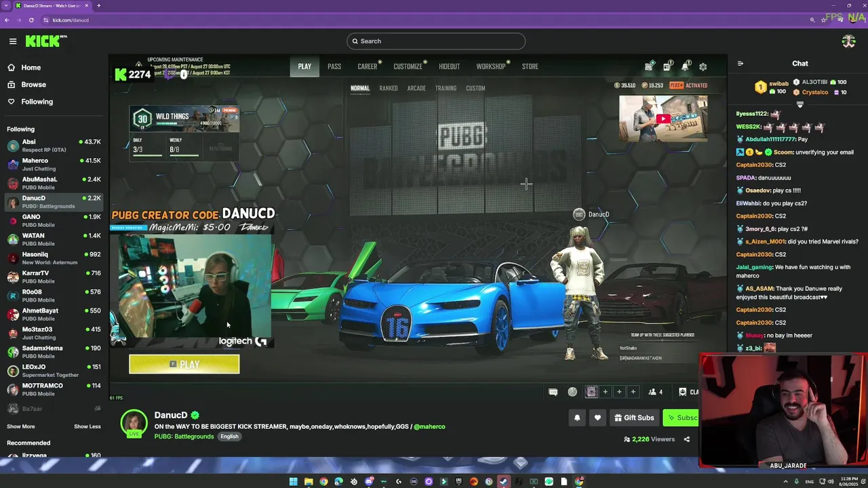Viewport: 868px width, 488px height.
Task: Open the friends list showing 4 online
Action: pyautogui.click(x=655, y=392)
